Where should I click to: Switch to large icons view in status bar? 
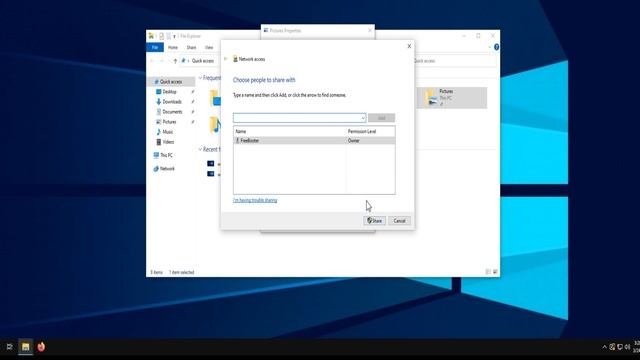click(x=495, y=272)
